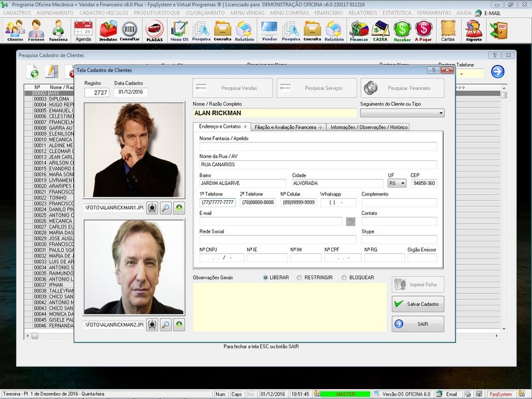Select the Endereço e Contatos tab
The height and width of the screenshot is (399, 532).
pyautogui.click(x=222, y=126)
